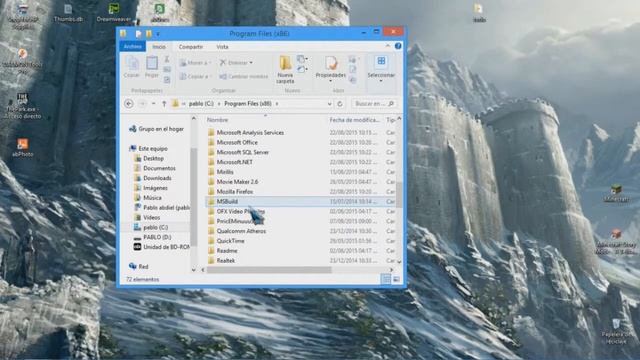Open the Minecraft desktop icon
Screen dimensions: 640x360
pos(616,193)
